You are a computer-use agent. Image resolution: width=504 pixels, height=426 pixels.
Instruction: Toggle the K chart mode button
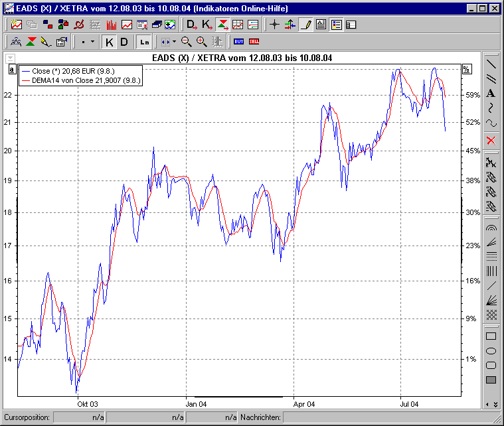point(110,42)
